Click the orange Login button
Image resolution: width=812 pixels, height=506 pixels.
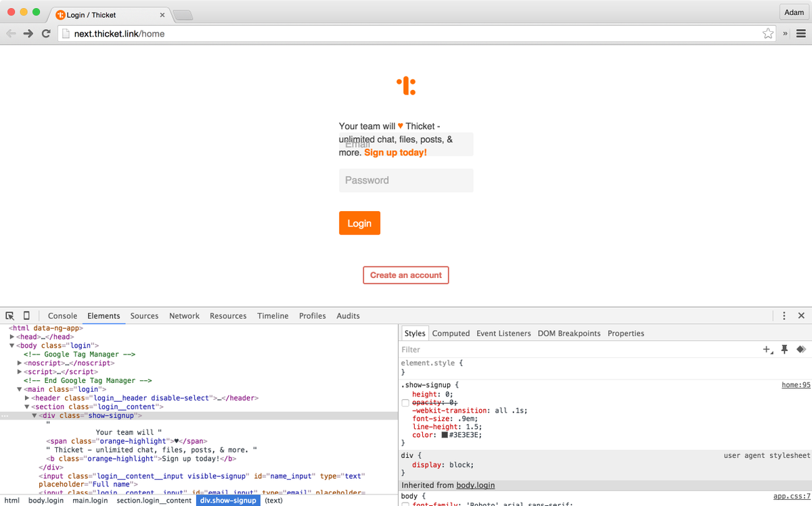point(359,223)
